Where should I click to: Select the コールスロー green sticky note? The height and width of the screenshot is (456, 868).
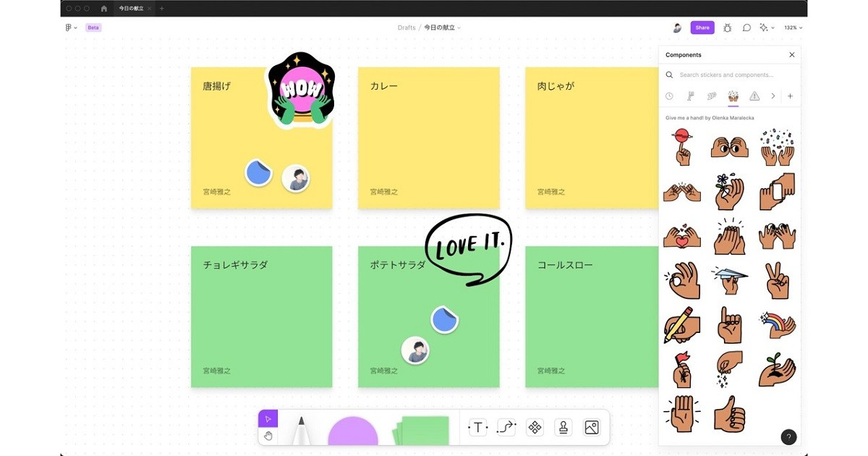592,316
